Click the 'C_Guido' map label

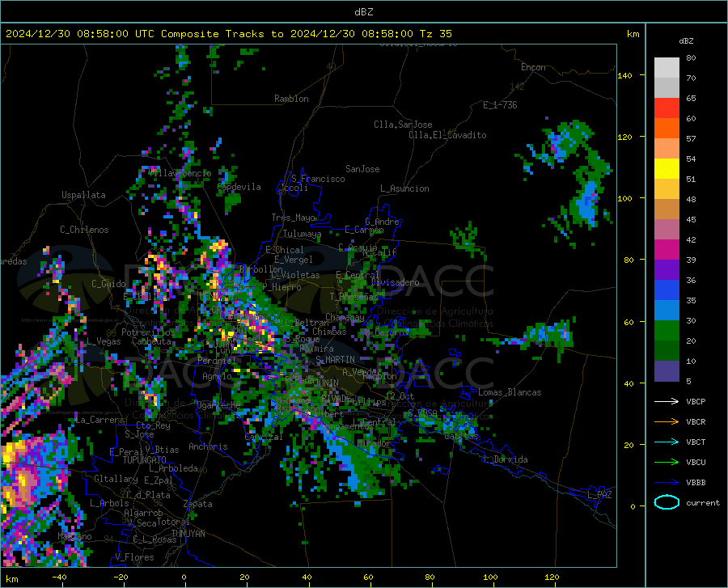108,284
